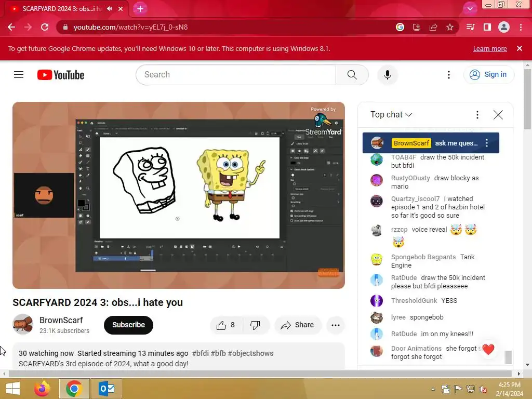Mute the tab audio speaker icon
Image resolution: width=532 pixels, height=399 pixels.
[x=109, y=9]
